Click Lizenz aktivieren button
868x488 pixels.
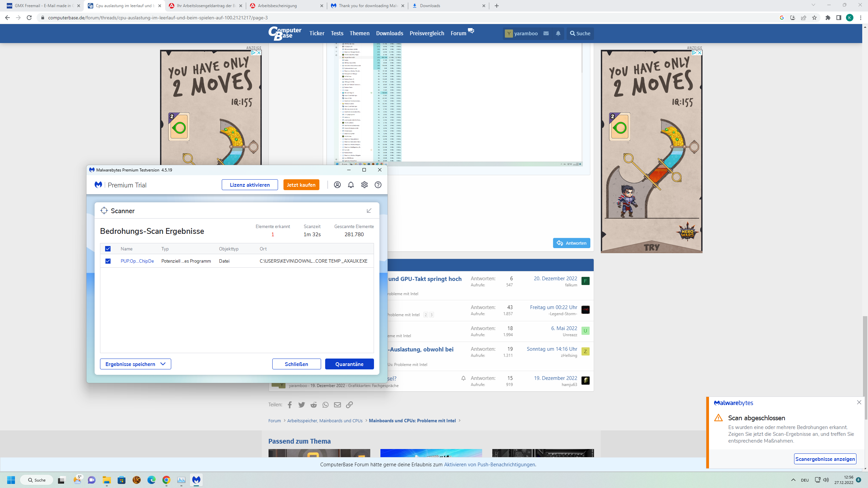(x=250, y=185)
